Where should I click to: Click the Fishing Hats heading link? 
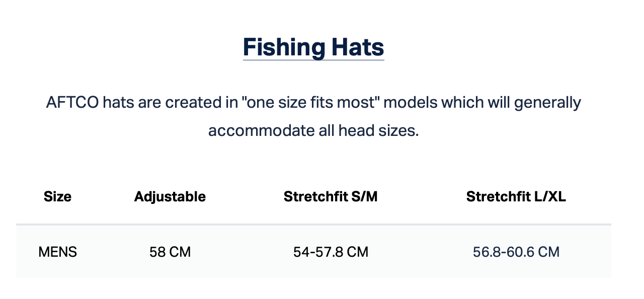click(x=313, y=47)
